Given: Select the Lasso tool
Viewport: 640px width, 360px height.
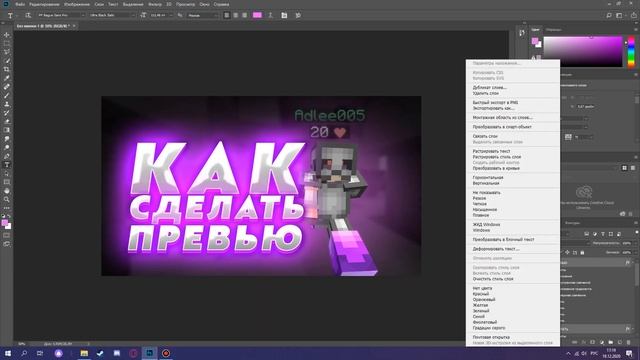Looking at the screenshot, I should coord(7,52).
